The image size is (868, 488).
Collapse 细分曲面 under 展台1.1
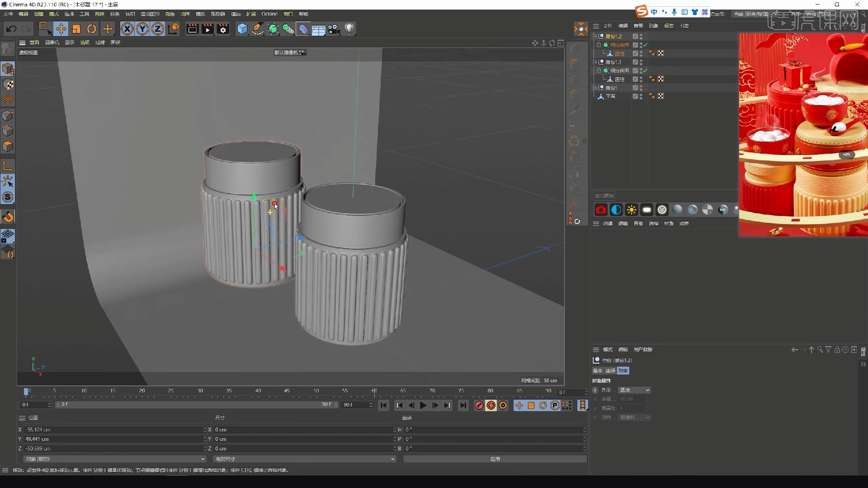(x=599, y=70)
